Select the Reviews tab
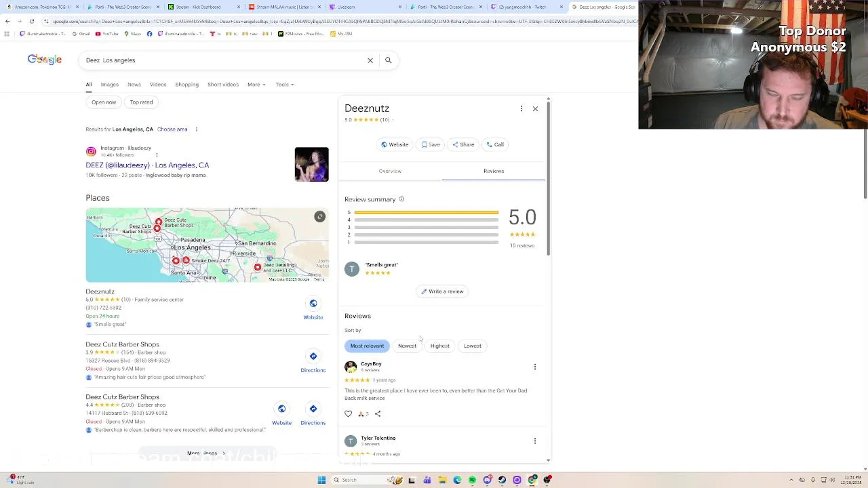 [x=494, y=171]
